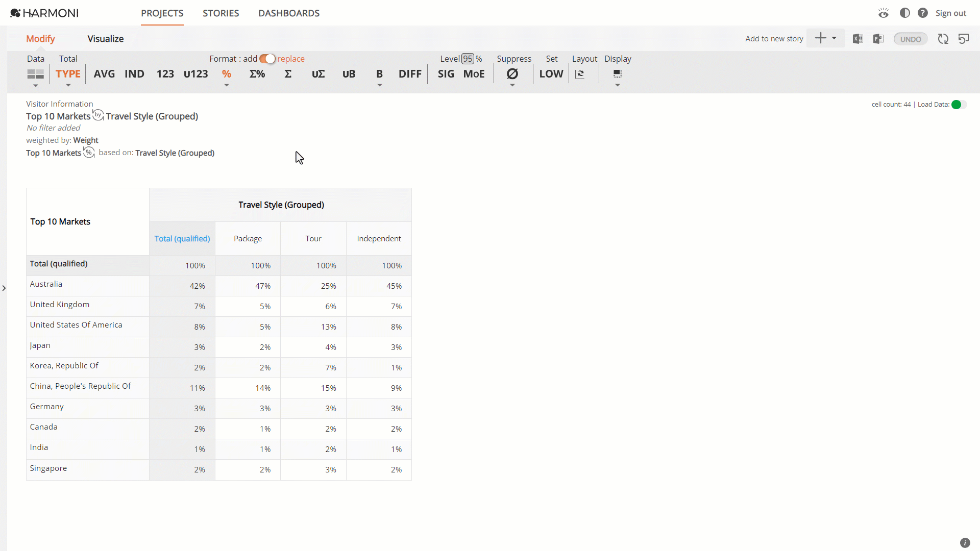Apply the UB unweighted base format
Screen dimensions: 980x551
(349, 74)
